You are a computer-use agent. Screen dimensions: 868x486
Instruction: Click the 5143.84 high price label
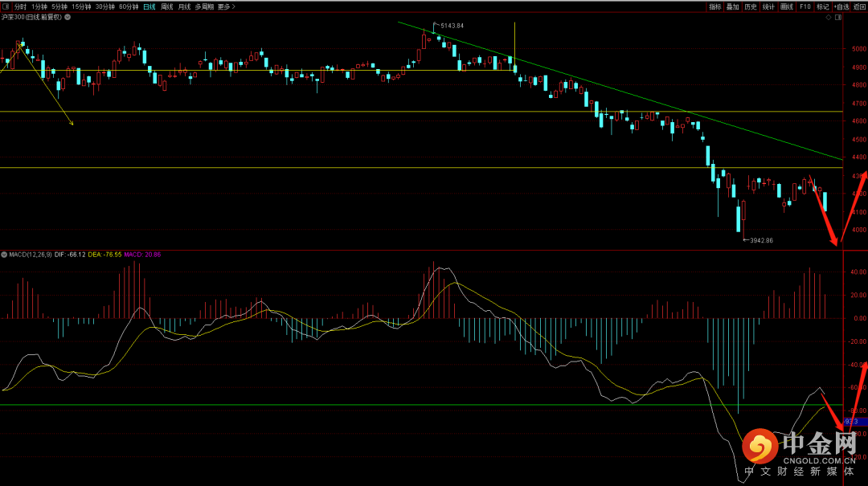click(x=452, y=26)
